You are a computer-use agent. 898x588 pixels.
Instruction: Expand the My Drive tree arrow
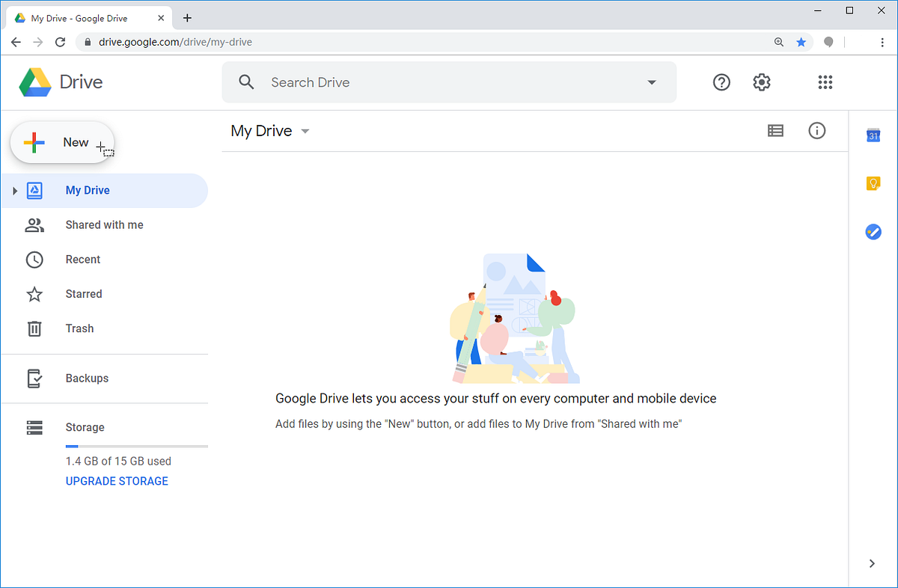[15, 190]
